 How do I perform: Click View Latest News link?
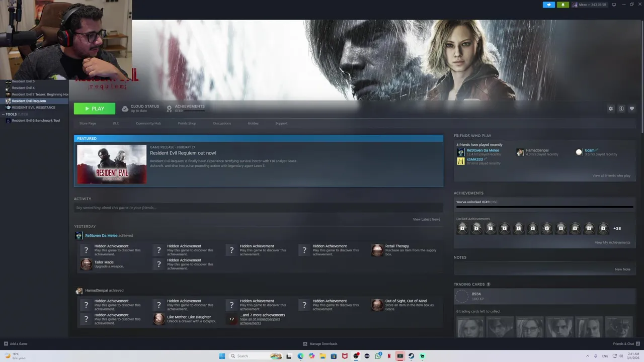point(427,219)
